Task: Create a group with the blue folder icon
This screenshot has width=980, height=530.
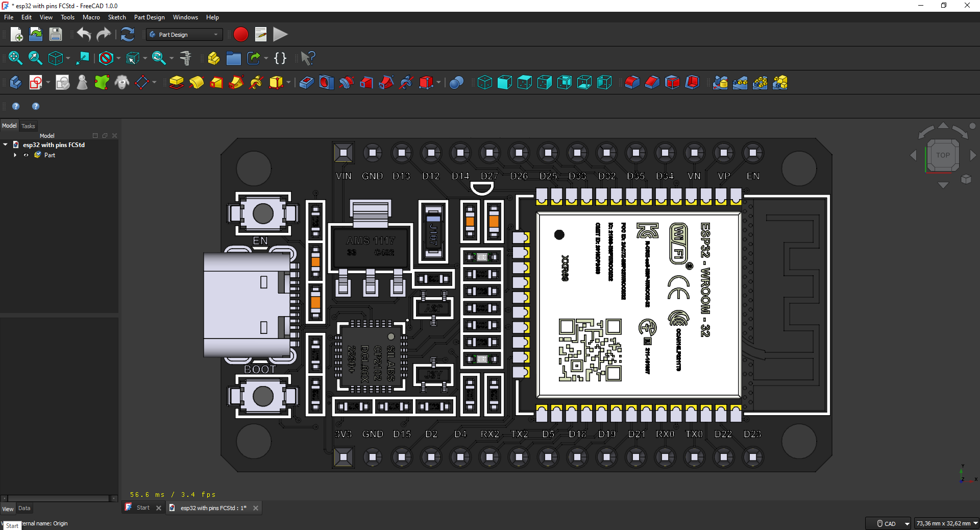Action: 233,58
